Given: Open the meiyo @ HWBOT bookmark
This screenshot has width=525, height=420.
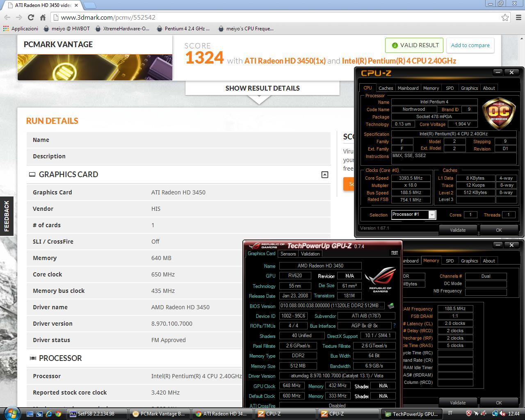Looking at the screenshot, I should coord(66,29).
